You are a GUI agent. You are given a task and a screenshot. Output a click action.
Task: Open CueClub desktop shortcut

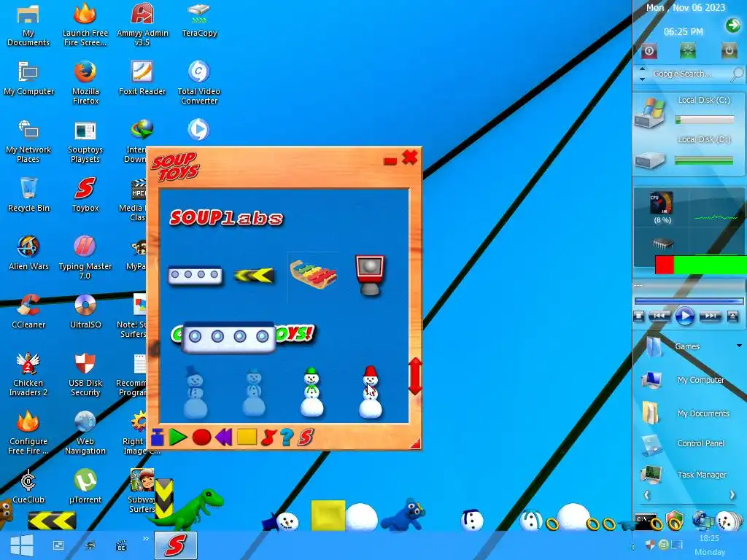(x=28, y=486)
